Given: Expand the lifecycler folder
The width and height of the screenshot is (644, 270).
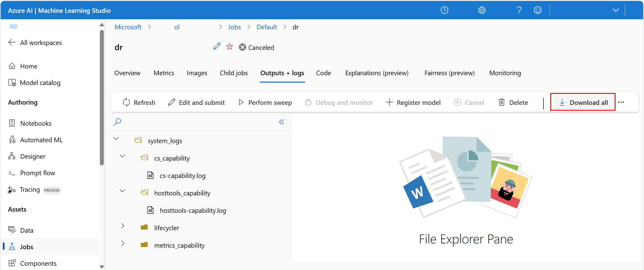Looking at the screenshot, I should (x=123, y=226).
